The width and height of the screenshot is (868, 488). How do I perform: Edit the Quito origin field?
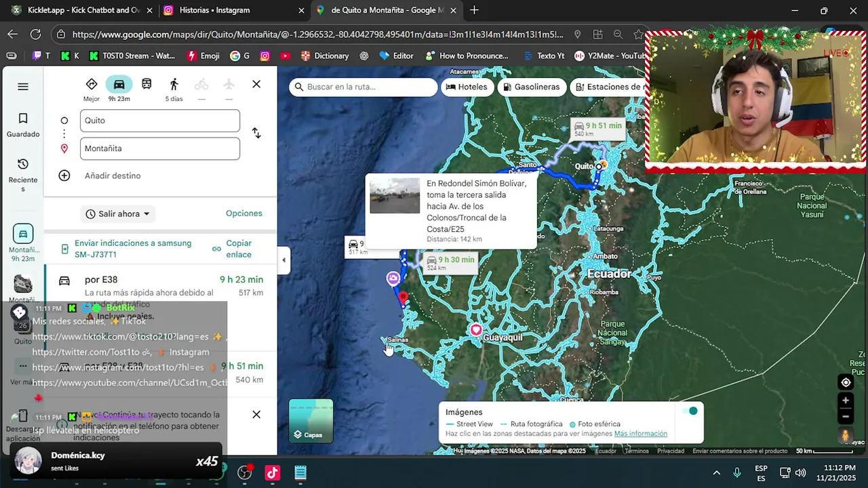(160, 121)
